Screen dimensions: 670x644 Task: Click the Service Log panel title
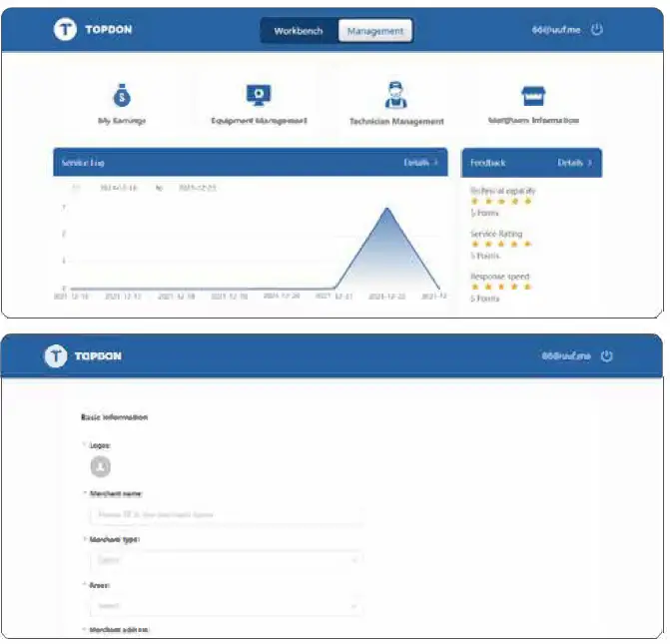click(x=83, y=163)
